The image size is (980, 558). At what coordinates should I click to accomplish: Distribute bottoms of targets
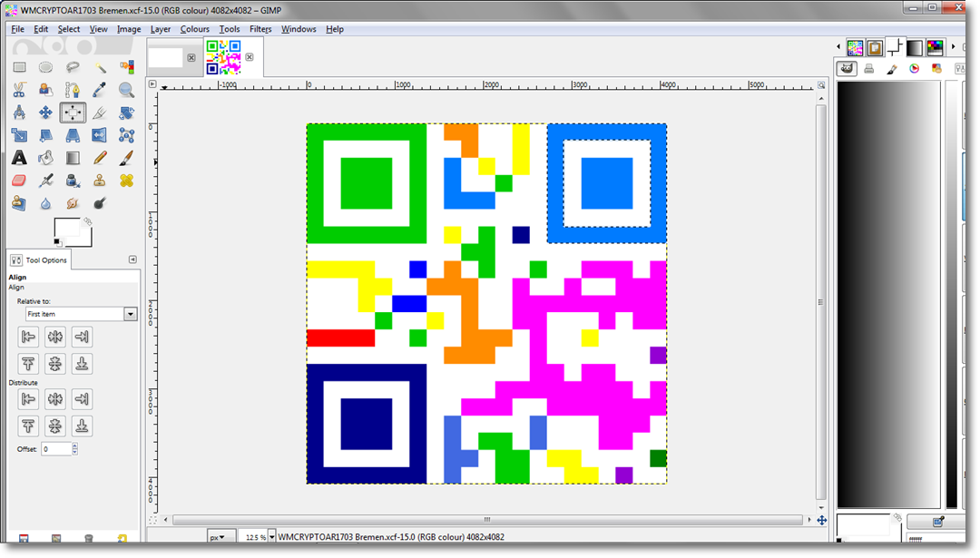tap(82, 426)
